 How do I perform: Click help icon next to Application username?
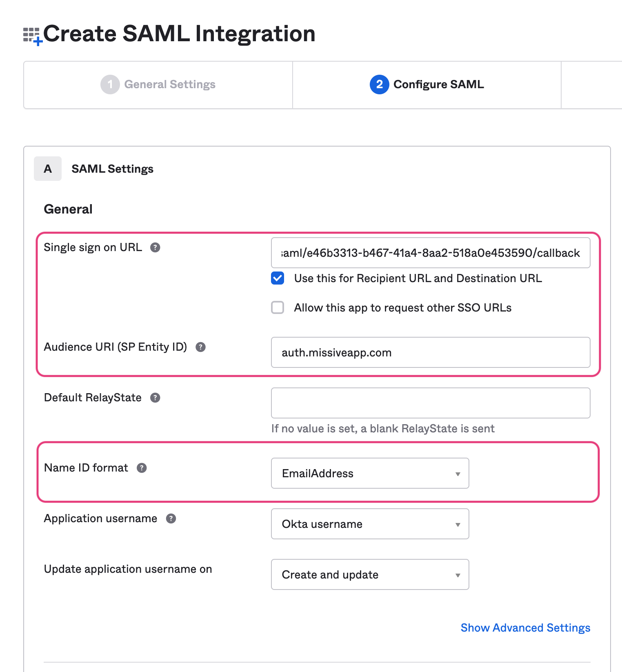tap(171, 518)
